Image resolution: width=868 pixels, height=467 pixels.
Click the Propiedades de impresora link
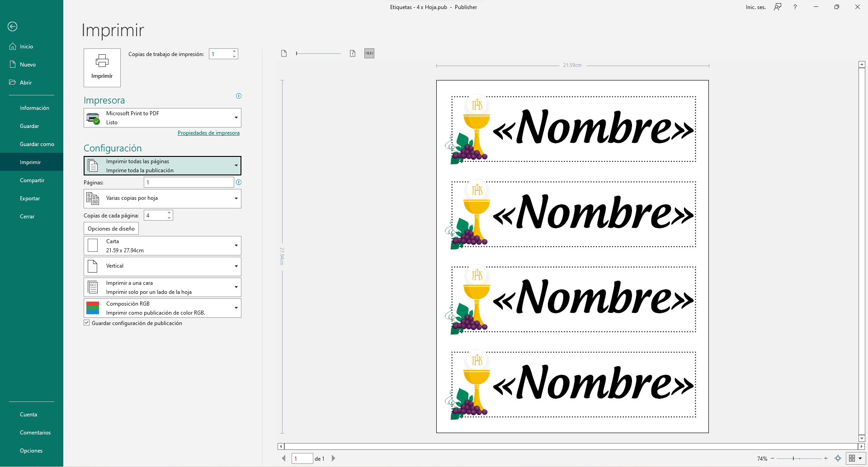coord(208,133)
